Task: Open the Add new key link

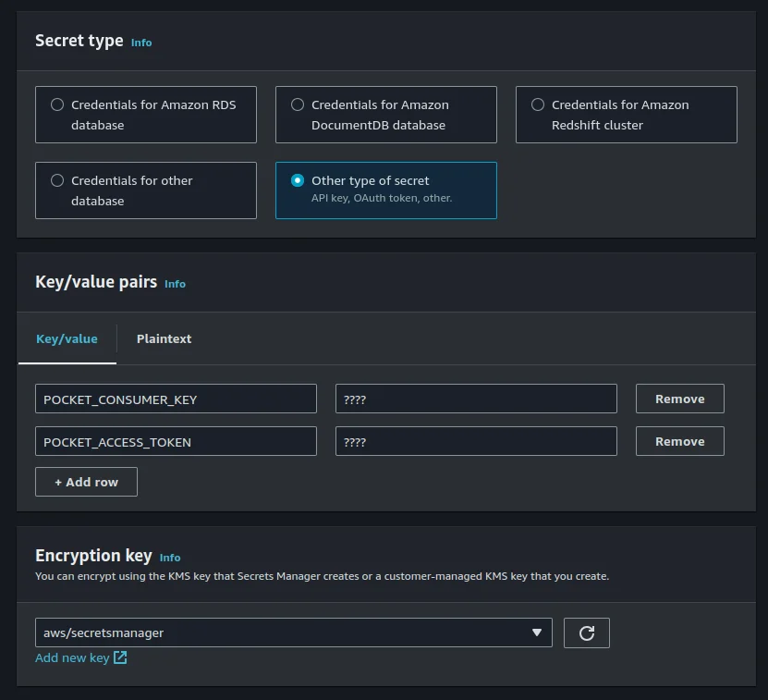Action: (72, 658)
